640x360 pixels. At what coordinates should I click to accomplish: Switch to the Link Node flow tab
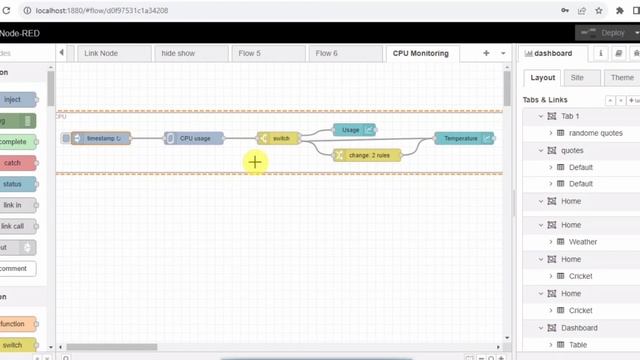pyautogui.click(x=114, y=53)
